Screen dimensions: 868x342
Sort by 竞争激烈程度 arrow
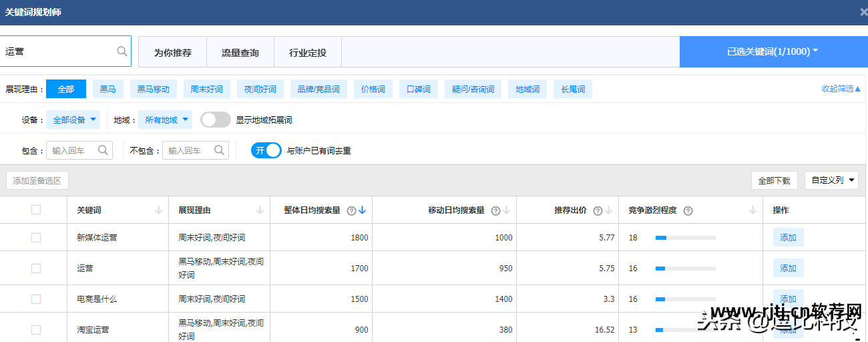(752, 210)
